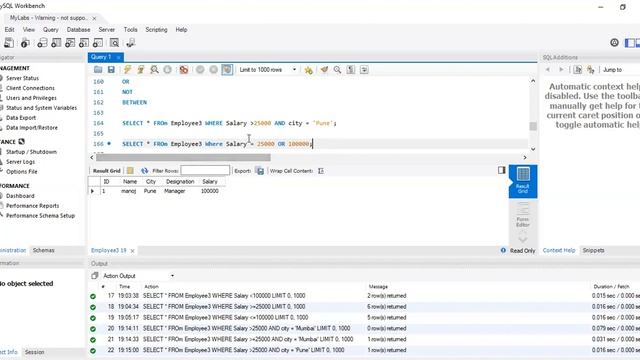The width and height of the screenshot is (640, 360).
Task: Toggle the result side panel visibility icon
Action: click(502, 170)
